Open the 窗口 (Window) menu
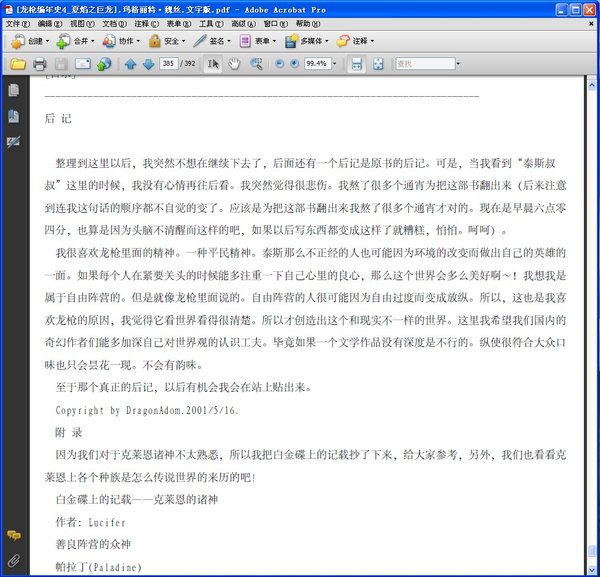 coord(276,24)
